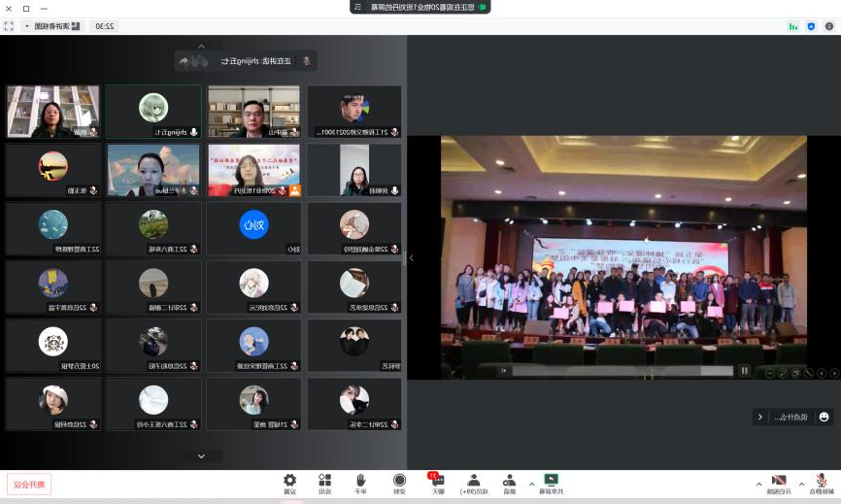Go to previous participants page with up chevron
The width and height of the screenshot is (841, 504).
(201, 47)
